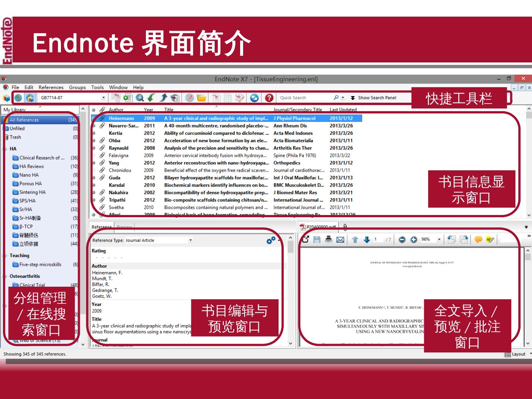
Task: Click the reference list vertical scrollbar
Action: pos(529,162)
